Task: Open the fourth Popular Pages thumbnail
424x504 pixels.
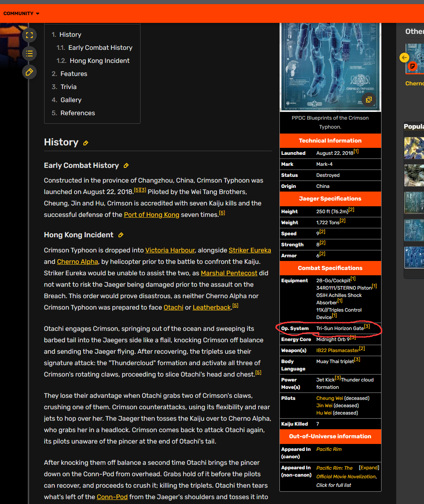Action: pos(414,230)
